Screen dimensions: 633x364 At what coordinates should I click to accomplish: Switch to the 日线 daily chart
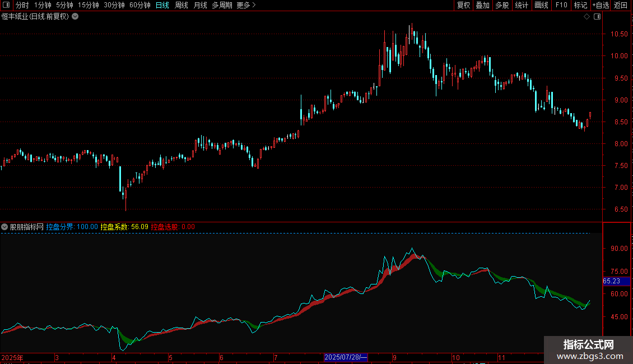[162, 5]
